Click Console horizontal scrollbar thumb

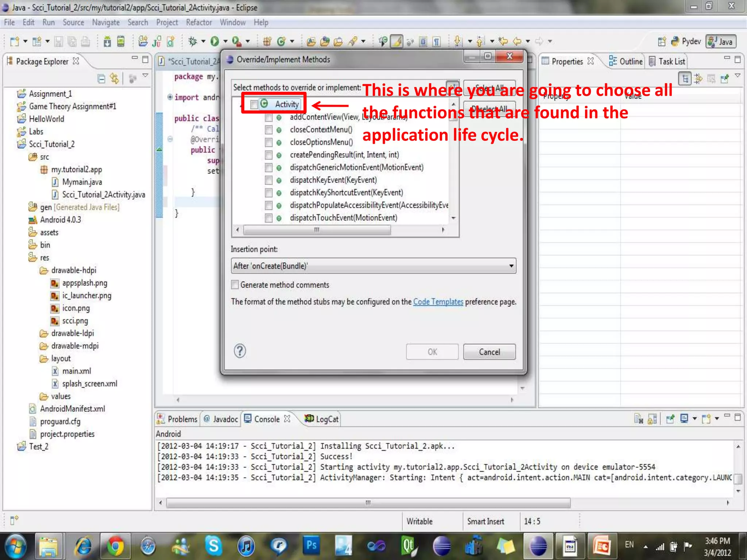[x=368, y=503]
